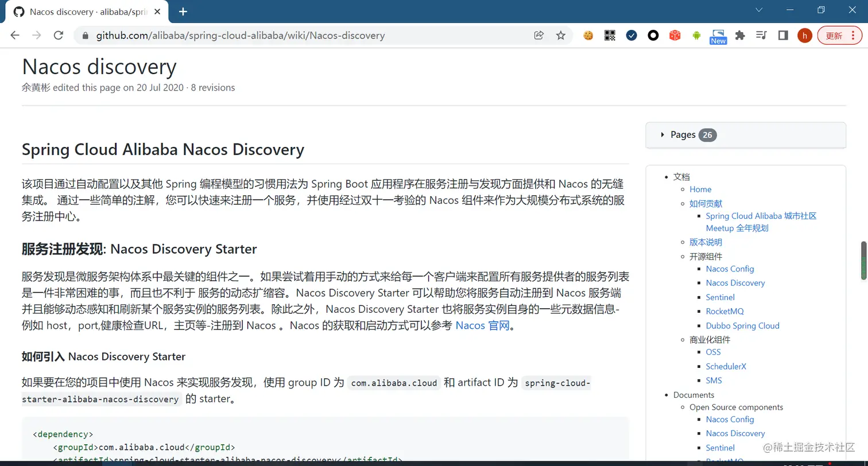
Task: Toggle the browser side panel
Action: pyautogui.click(x=783, y=36)
